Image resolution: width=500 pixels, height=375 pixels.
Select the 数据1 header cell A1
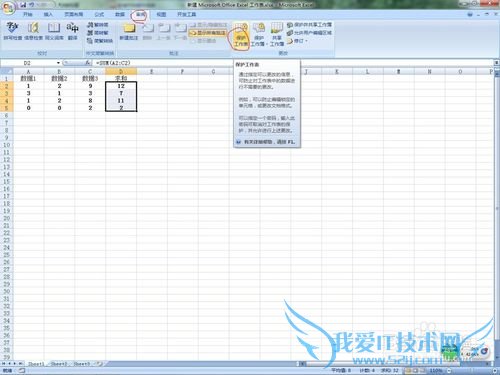click(x=28, y=79)
